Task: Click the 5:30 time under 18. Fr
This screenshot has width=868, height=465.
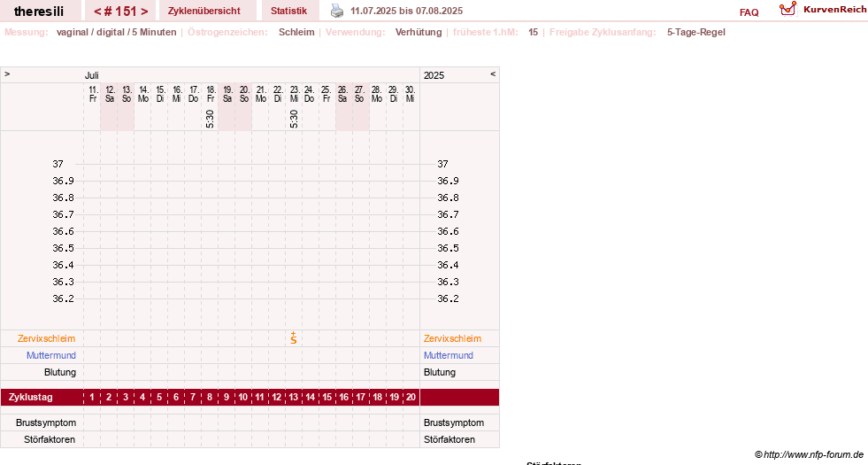Action: (210, 119)
